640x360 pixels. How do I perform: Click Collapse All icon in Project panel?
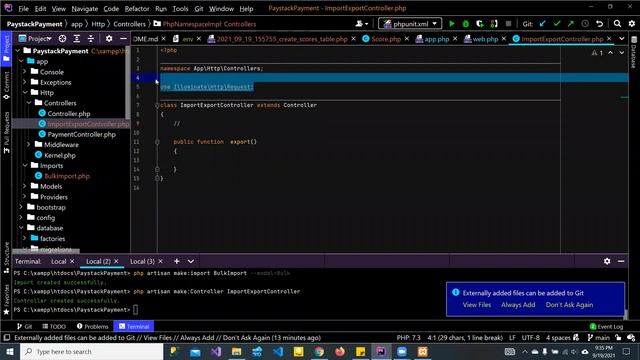(91, 38)
